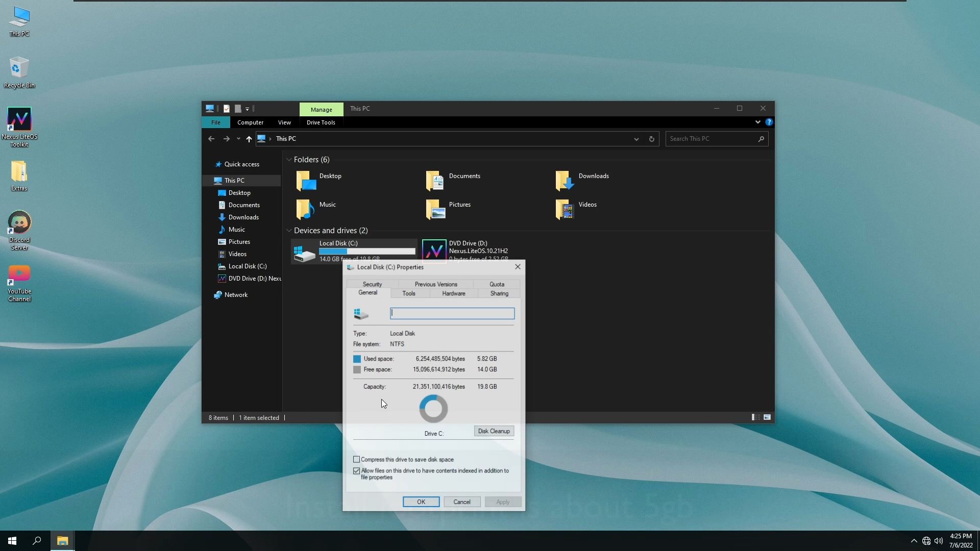Open the Drive Tools ribbon tab
The width and height of the screenshot is (980, 551).
click(x=321, y=122)
